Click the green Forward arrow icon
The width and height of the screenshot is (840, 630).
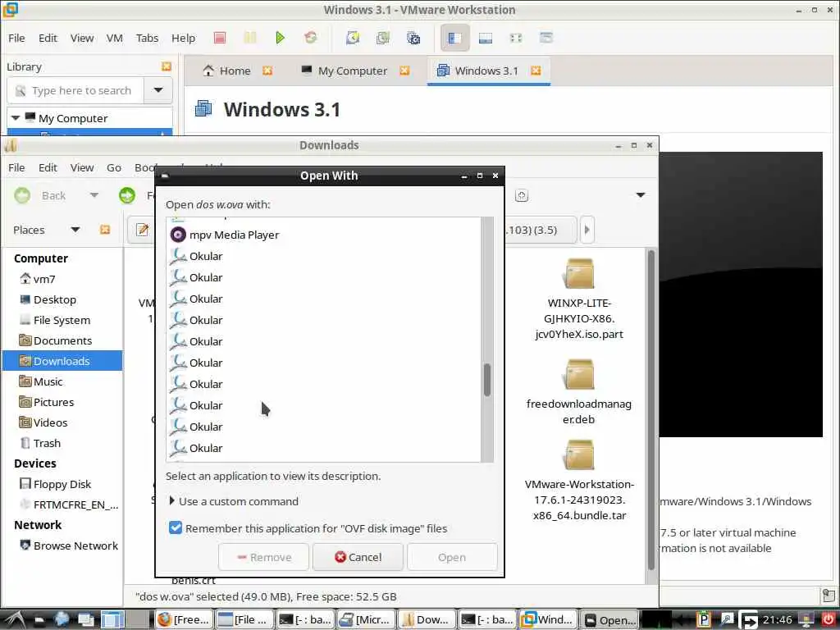[127, 195]
